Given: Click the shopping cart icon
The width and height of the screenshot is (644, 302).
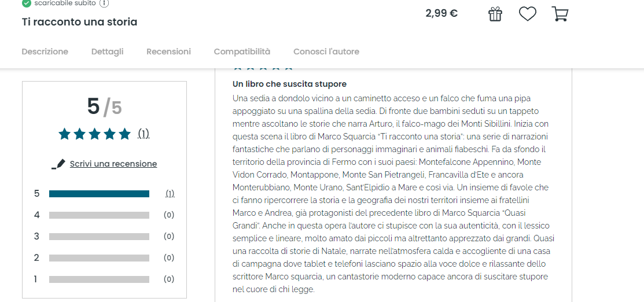Looking at the screenshot, I should pos(560,14).
